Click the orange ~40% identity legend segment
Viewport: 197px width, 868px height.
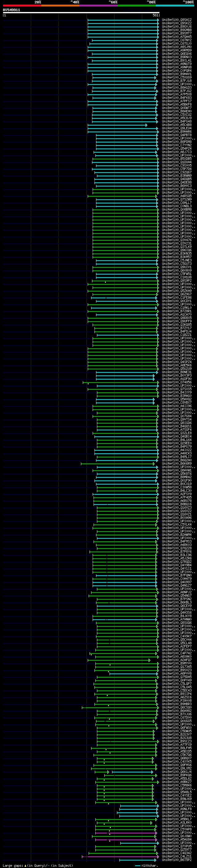[x=60, y=6]
